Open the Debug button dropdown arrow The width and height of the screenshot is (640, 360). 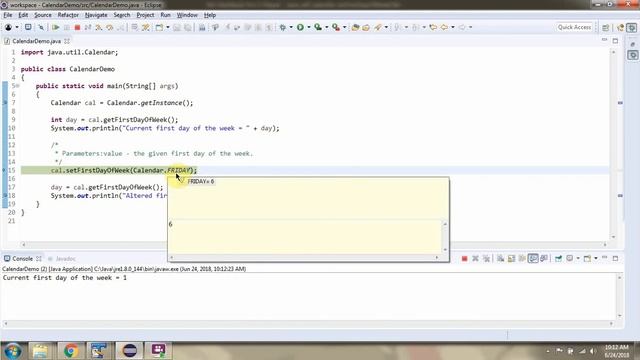click(291, 27)
